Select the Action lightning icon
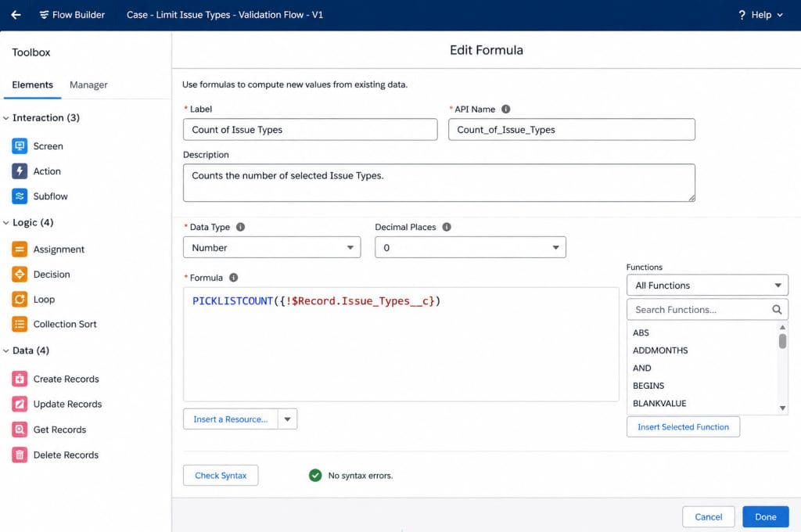This screenshot has width=801, height=532. click(20, 171)
